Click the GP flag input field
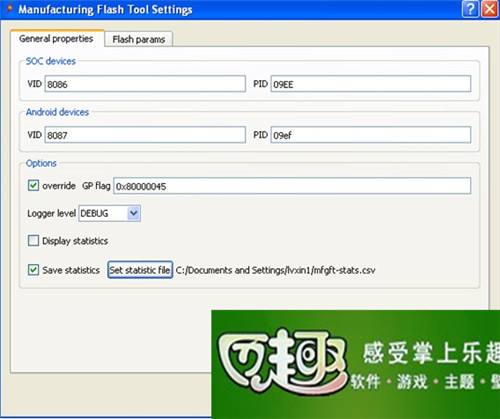This screenshot has height=419, width=500. coord(292,186)
